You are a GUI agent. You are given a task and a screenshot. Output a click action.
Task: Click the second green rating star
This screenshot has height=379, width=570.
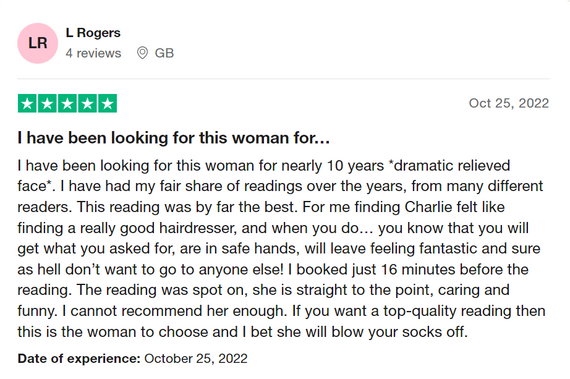click(x=47, y=104)
